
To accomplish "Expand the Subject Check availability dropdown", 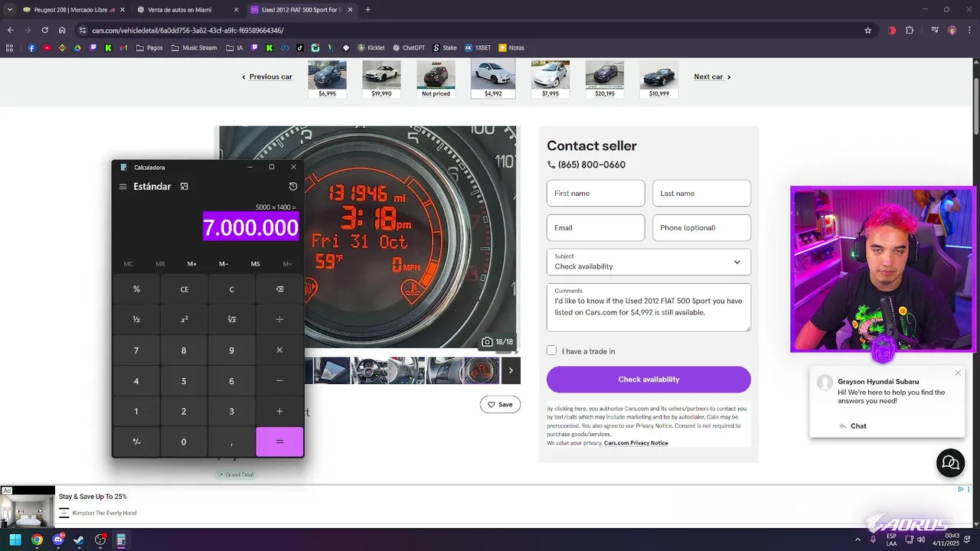I will (648, 262).
